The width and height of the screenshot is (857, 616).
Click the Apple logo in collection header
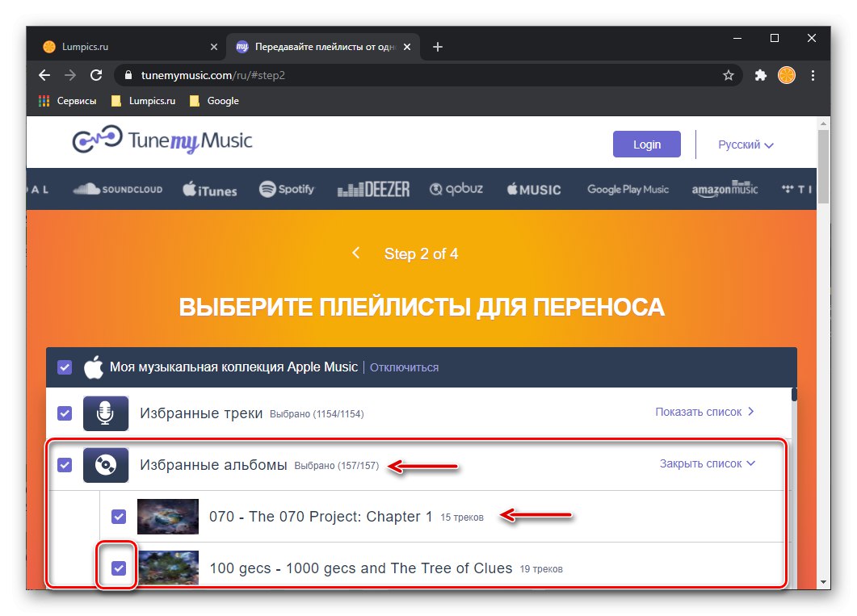click(94, 367)
